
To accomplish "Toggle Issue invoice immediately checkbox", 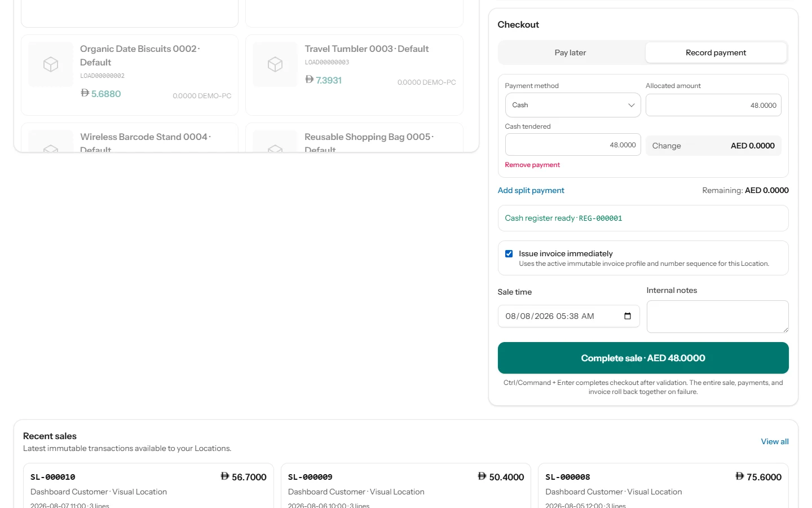I will pyautogui.click(x=509, y=253).
